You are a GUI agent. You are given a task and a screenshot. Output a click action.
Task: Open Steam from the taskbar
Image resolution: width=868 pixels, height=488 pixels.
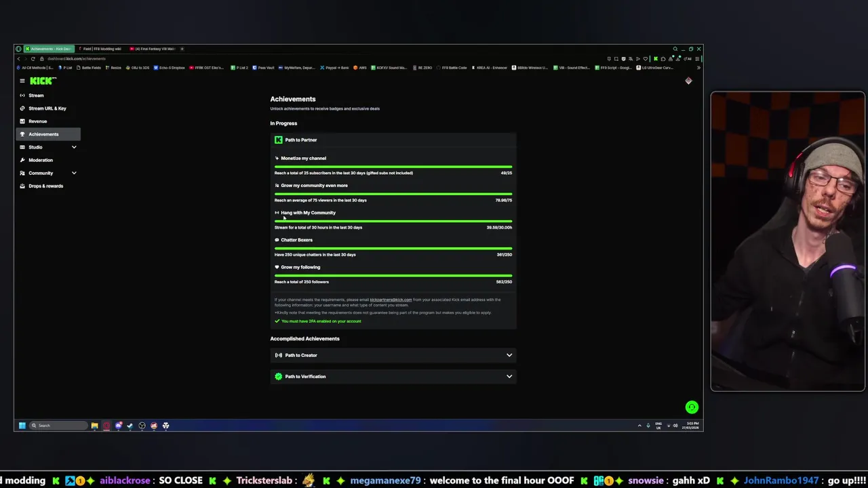[130, 426]
